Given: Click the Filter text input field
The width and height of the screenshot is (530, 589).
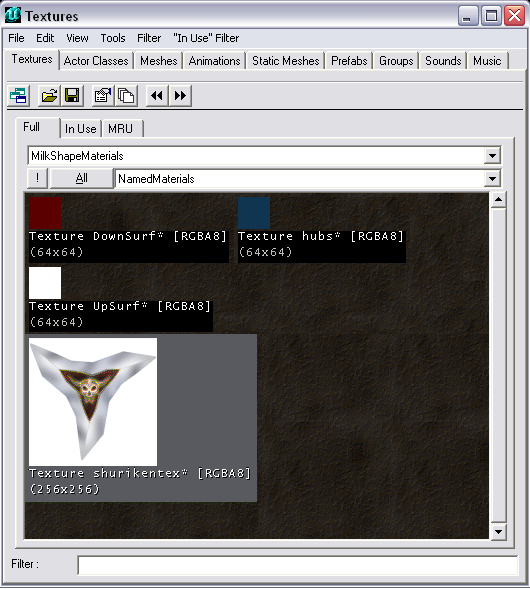Looking at the screenshot, I should [298, 565].
